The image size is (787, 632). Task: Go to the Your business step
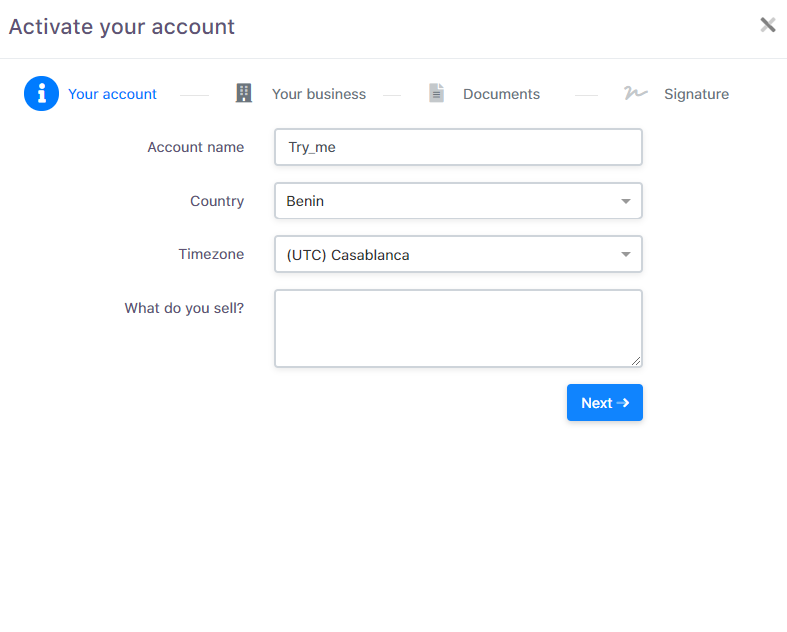tap(319, 94)
